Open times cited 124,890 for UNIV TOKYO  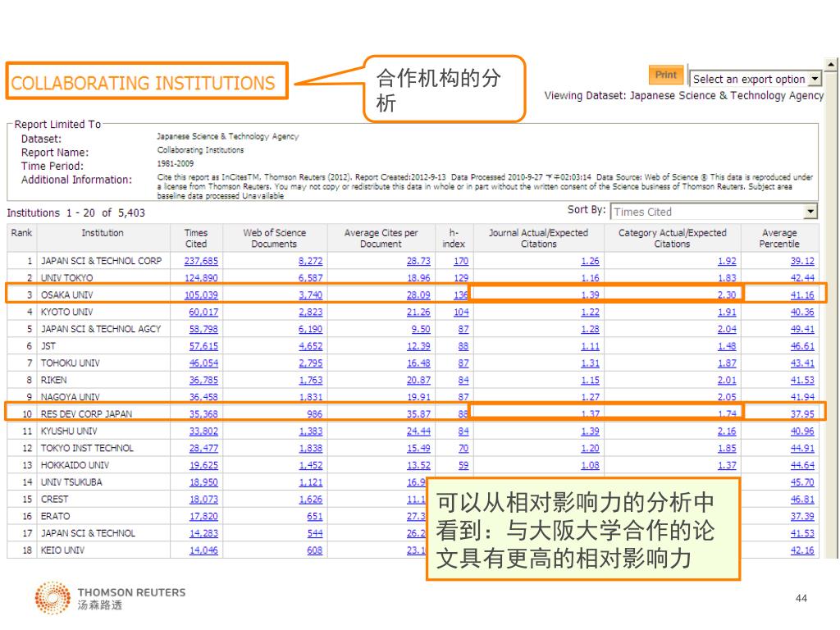coord(201,277)
